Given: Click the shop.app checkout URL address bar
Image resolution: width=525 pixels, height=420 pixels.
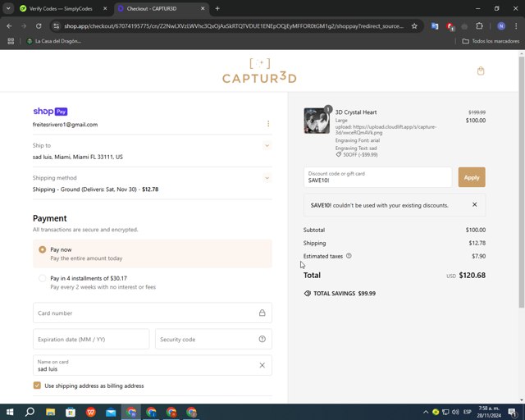Looking at the screenshot, I should pyautogui.click(x=234, y=26).
